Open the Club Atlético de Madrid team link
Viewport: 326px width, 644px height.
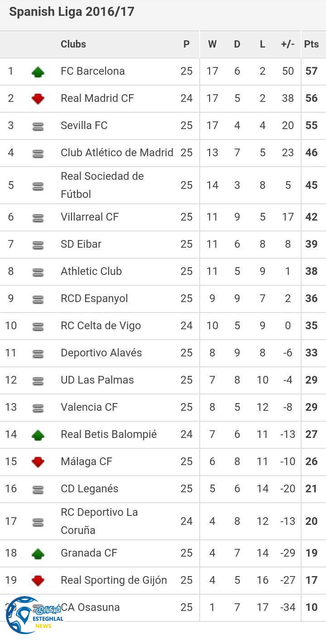pyautogui.click(x=117, y=153)
